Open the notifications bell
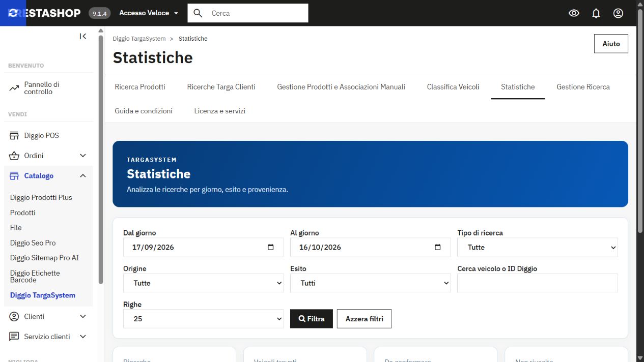644x362 pixels. [596, 13]
